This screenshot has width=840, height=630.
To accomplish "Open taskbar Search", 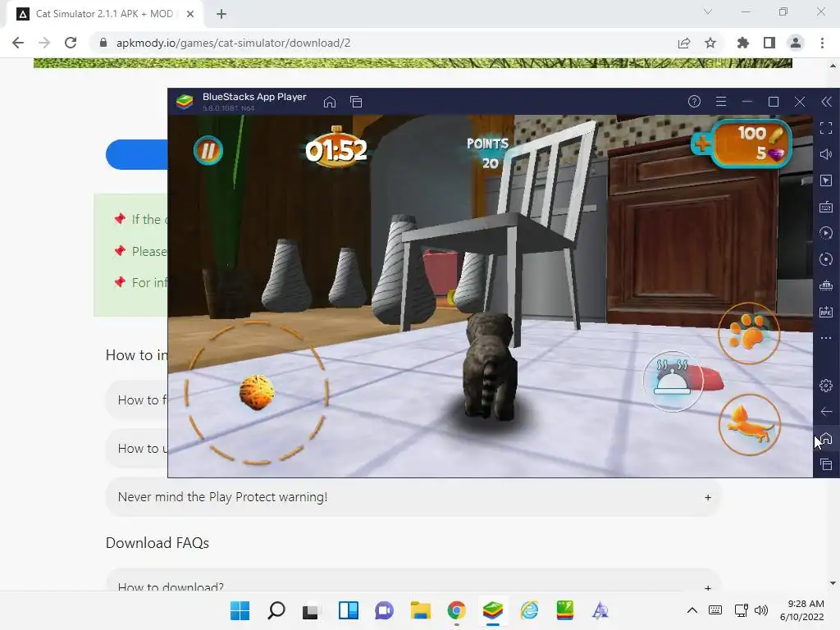I will coord(276,610).
